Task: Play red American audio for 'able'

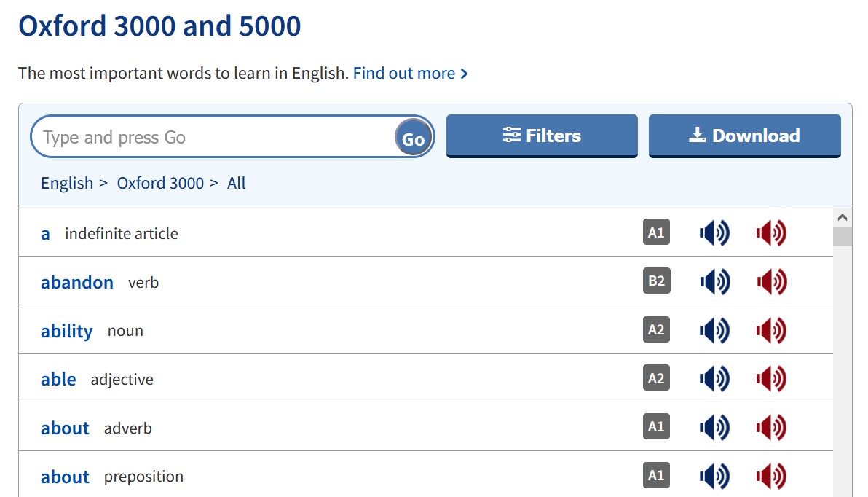Action: (x=771, y=379)
